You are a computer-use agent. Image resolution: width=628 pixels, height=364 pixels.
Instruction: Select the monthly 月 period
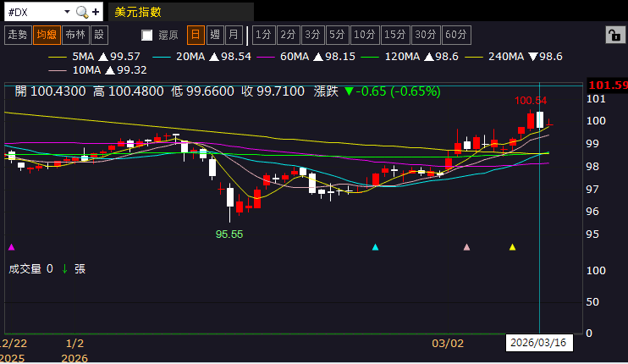pyautogui.click(x=234, y=35)
